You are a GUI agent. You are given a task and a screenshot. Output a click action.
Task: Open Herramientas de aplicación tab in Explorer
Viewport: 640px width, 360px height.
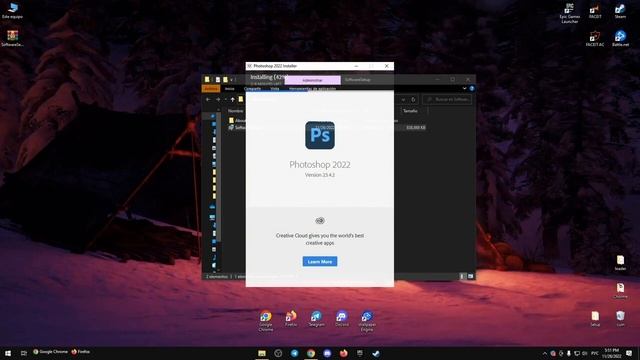pyautogui.click(x=312, y=89)
